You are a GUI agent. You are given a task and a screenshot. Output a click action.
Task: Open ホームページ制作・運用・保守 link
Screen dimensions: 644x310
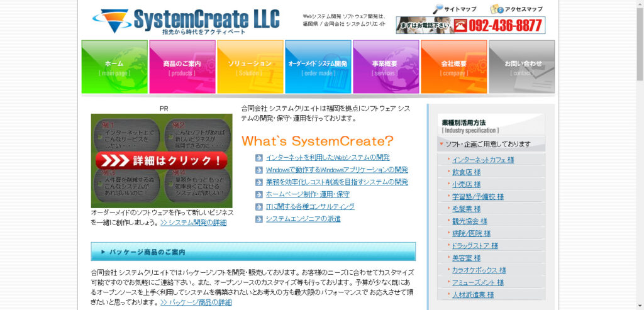click(308, 194)
